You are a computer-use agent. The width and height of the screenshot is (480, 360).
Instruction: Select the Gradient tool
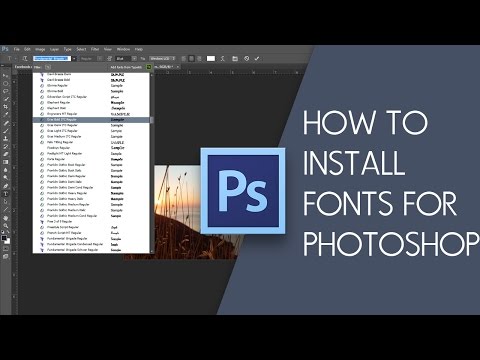point(6,162)
